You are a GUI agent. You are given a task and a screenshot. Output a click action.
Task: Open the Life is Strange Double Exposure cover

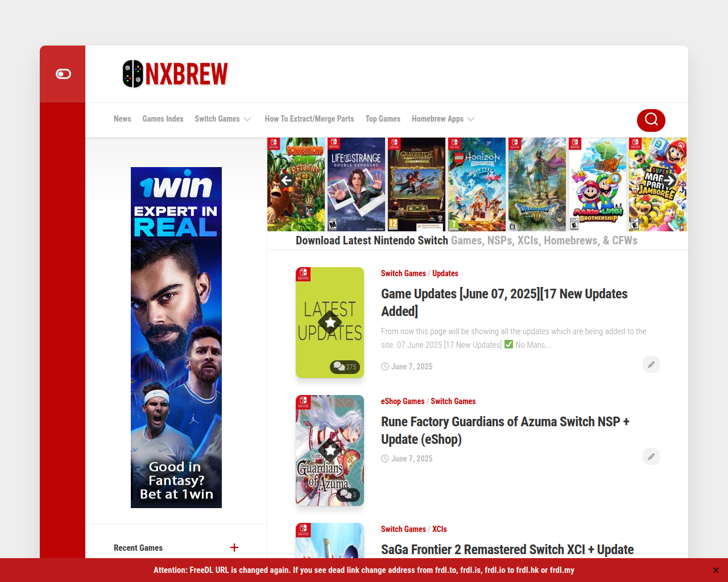(x=357, y=184)
